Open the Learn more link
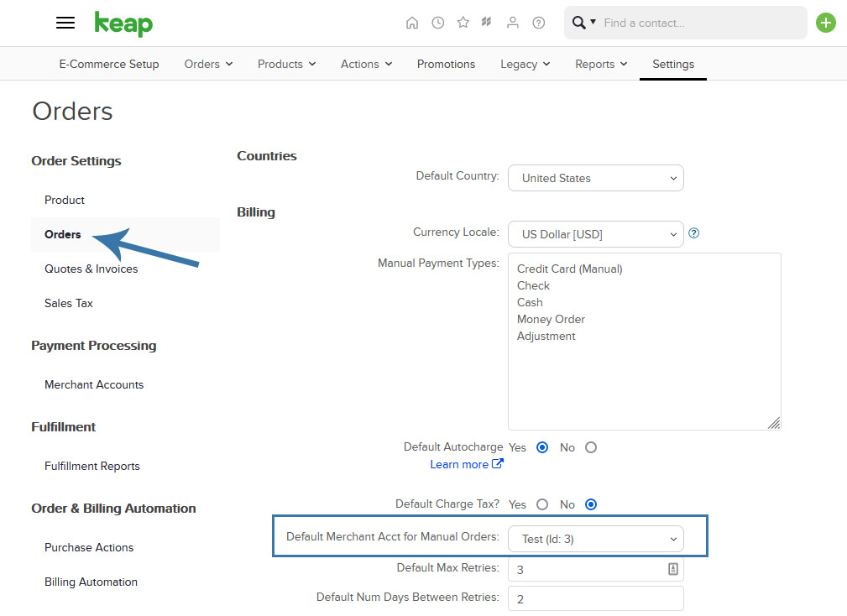Viewport: 847px width, 616px height. 467,464
